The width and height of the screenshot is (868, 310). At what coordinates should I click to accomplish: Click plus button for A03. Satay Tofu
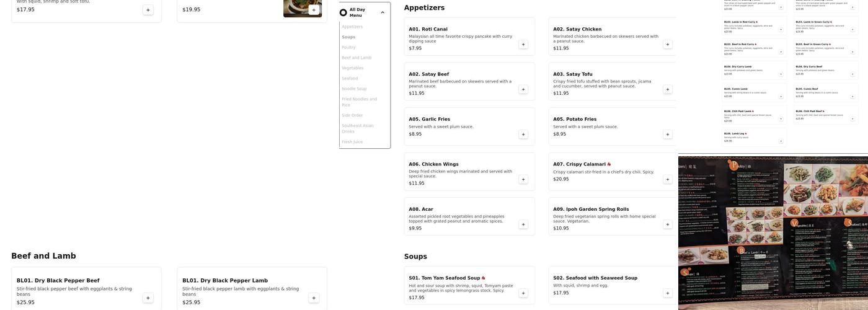667,89
